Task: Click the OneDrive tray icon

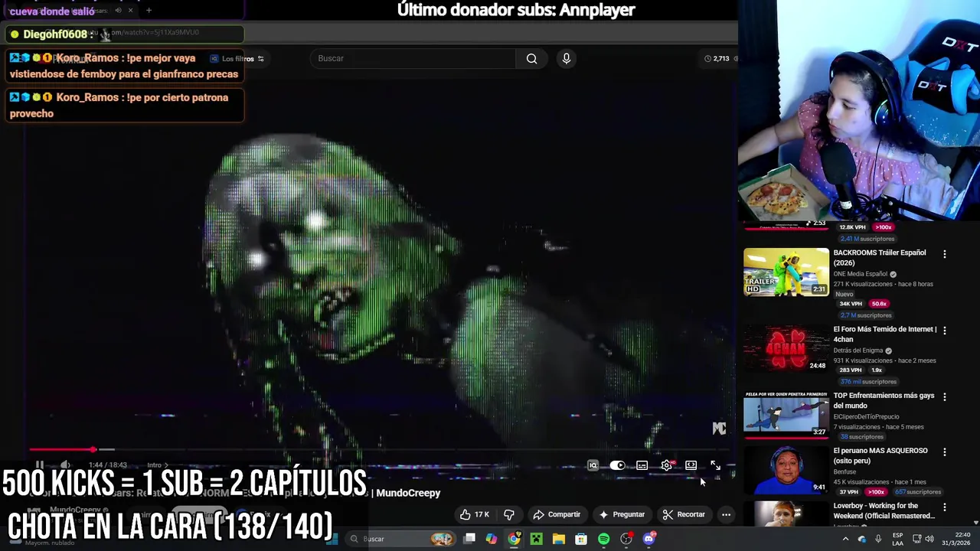Action: (862, 539)
